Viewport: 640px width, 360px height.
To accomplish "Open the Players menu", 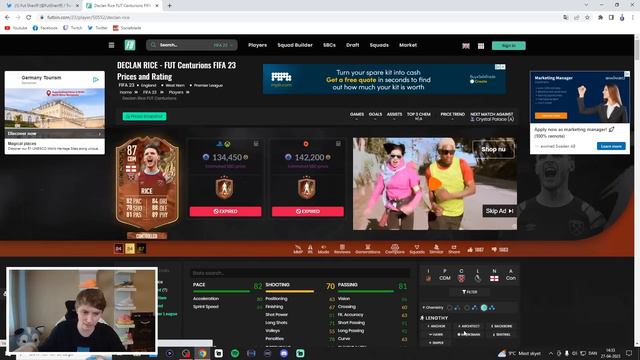I will 258,45.
